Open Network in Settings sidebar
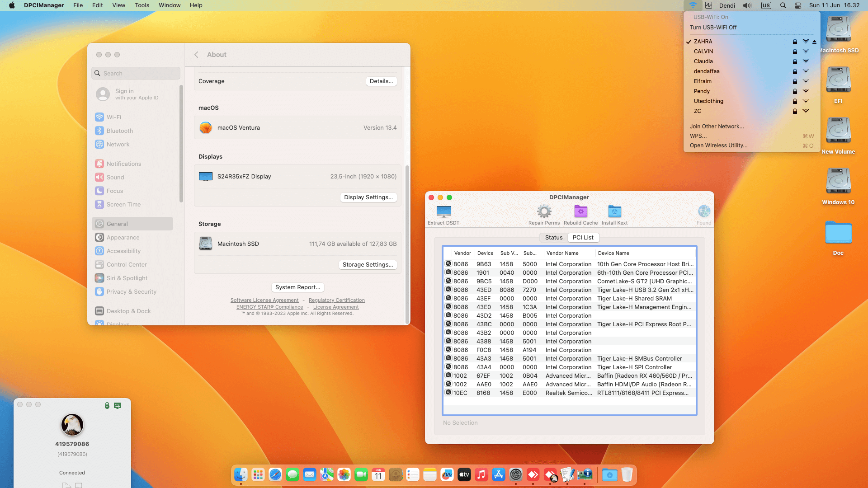868x488 pixels. pyautogui.click(x=133, y=144)
